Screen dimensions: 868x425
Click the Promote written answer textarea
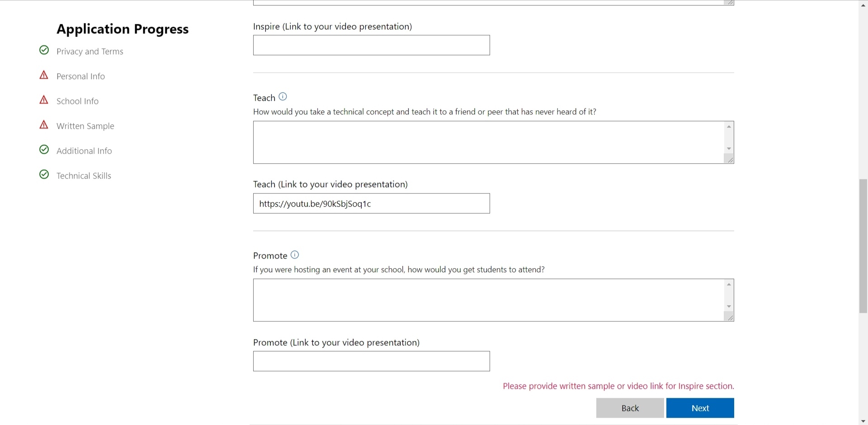pyautogui.click(x=488, y=300)
